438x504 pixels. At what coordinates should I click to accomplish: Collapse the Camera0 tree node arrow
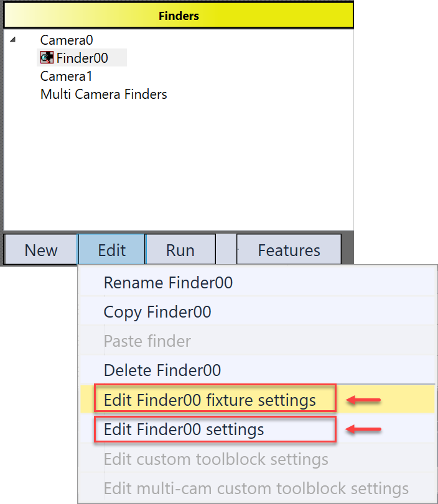tap(14, 40)
